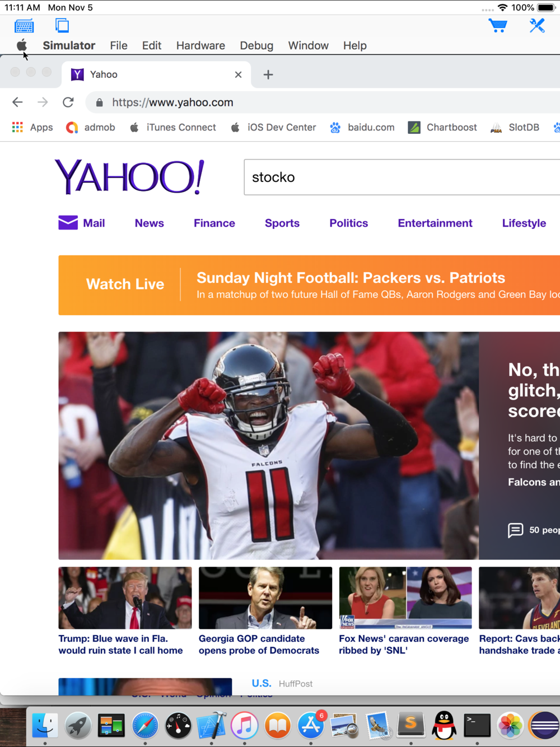This screenshot has height=747, width=560.
Task: Close the Yahoo tab
Action: tap(238, 74)
